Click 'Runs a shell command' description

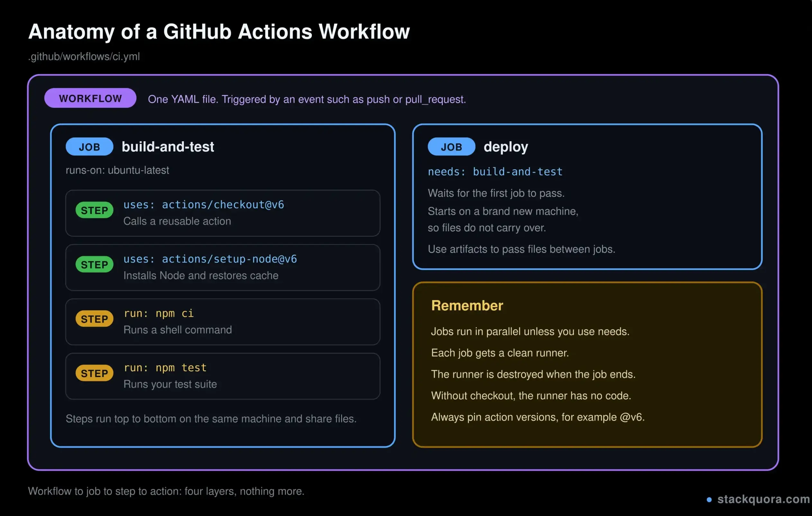pos(177,330)
